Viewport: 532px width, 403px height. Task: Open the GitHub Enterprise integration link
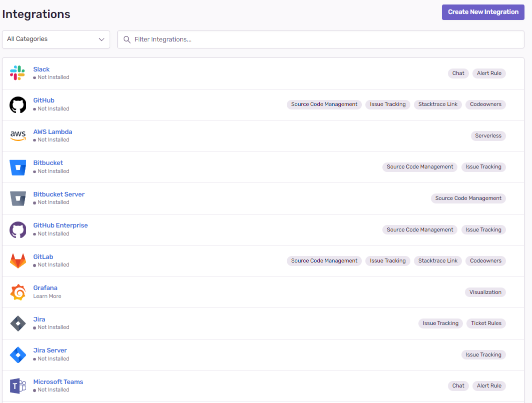[61, 225]
